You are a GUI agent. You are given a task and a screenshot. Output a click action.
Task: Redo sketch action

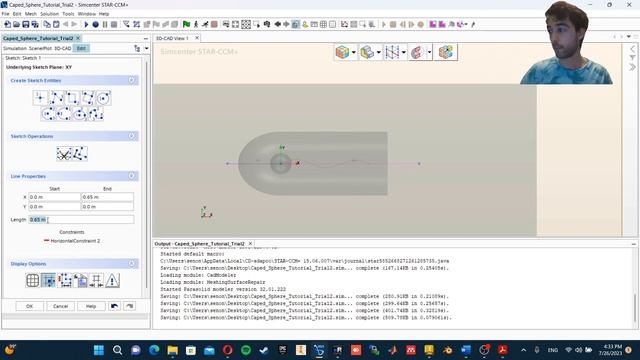tap(130, 306)
